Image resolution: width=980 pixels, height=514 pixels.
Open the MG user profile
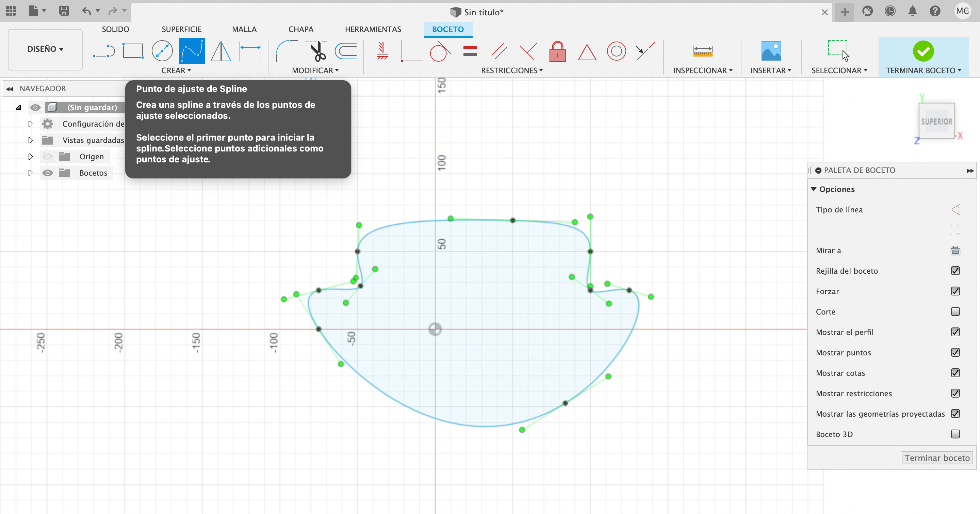coord(962,11)
